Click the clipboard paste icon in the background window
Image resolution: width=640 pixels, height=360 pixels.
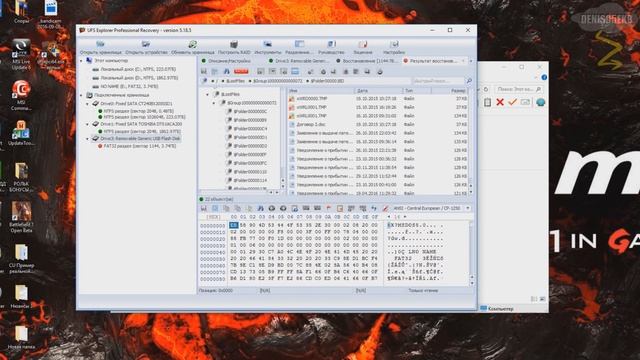(487, 102)
